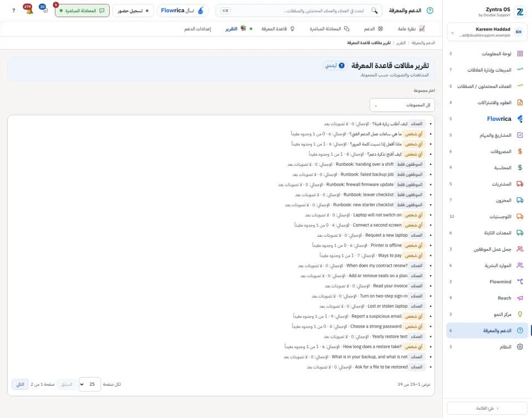
Task: Switch to قاعدة المعرفة tab
Action: 278,29
